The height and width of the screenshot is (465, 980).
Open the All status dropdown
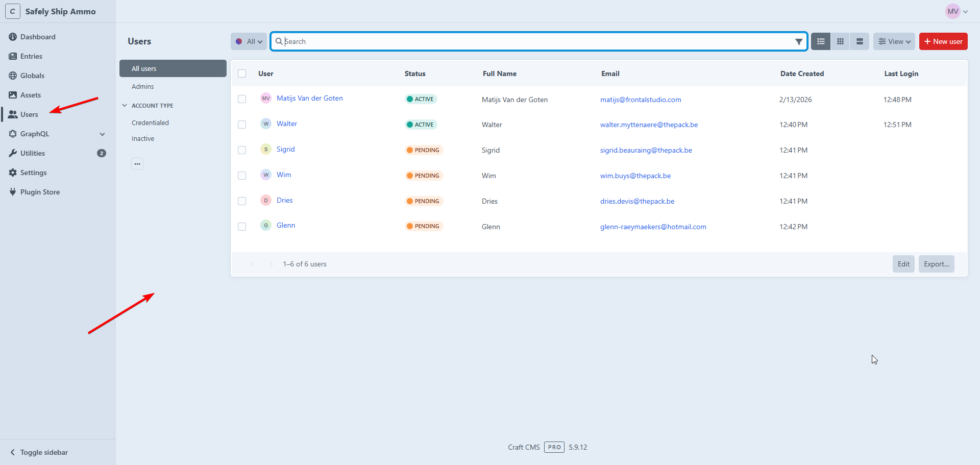[x=249, y=41]
